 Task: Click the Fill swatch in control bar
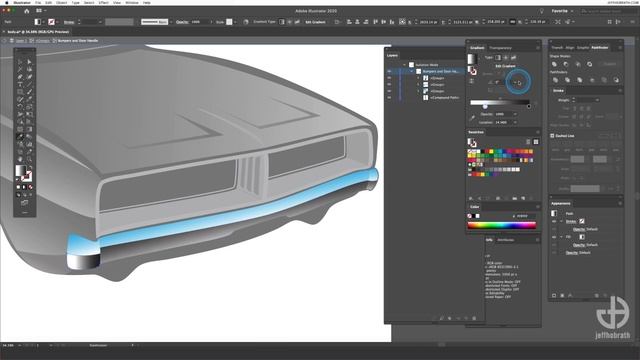point(38,22)
